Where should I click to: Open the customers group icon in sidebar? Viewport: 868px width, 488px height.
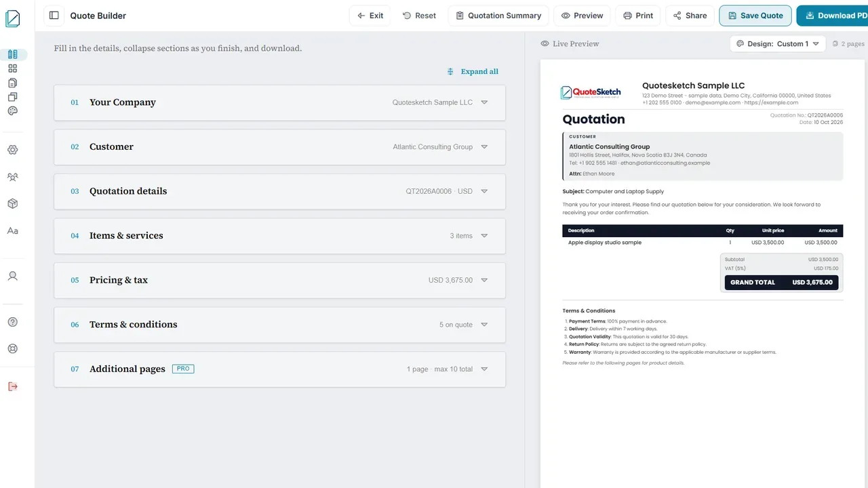[13, 177]
